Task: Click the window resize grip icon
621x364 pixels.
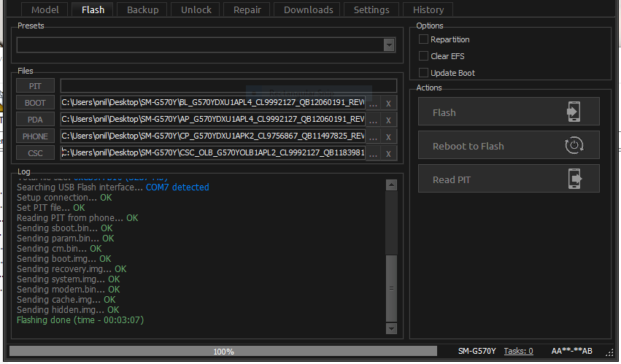Action: (x=609, y=352)
